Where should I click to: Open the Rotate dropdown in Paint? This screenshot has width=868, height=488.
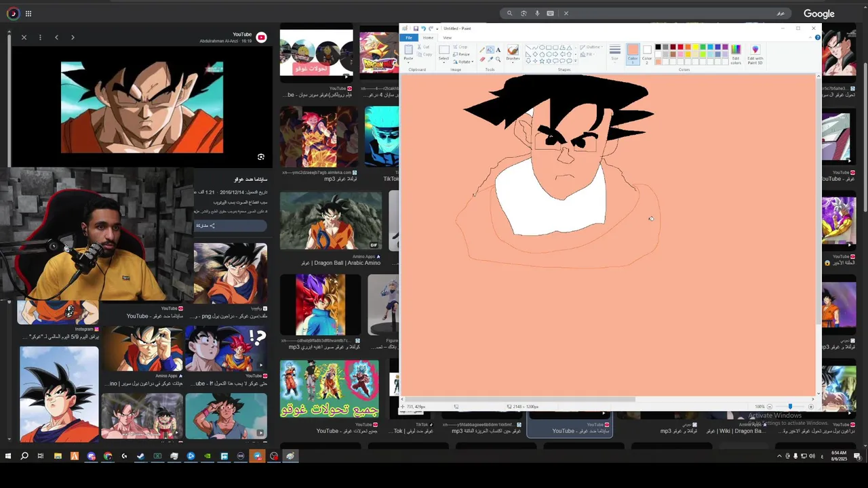tap(463, 62)
